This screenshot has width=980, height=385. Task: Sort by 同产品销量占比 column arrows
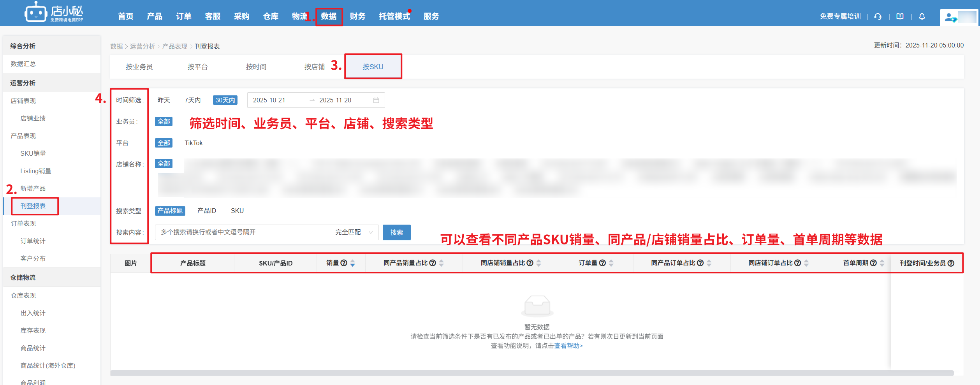442,263
